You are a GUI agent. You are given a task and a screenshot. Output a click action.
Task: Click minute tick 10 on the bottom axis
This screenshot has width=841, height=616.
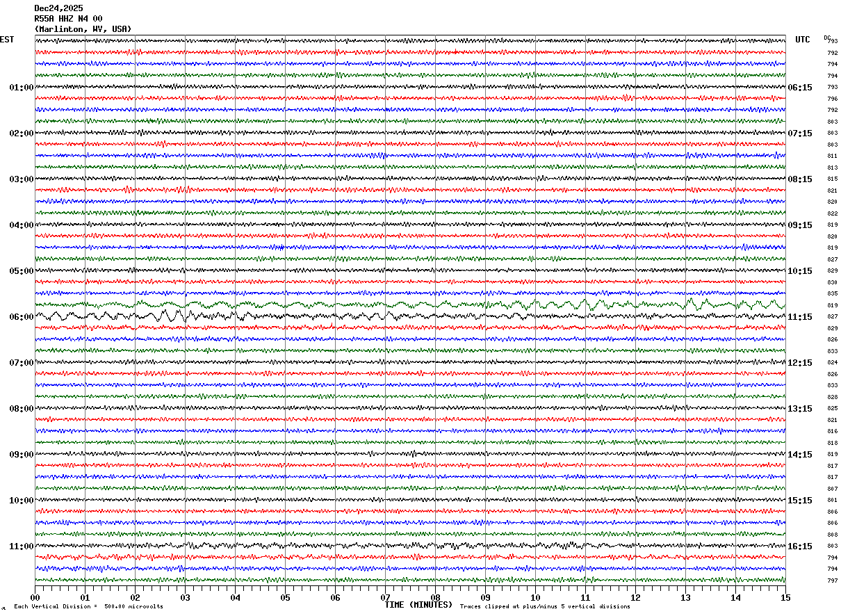[x=535, y=597]
